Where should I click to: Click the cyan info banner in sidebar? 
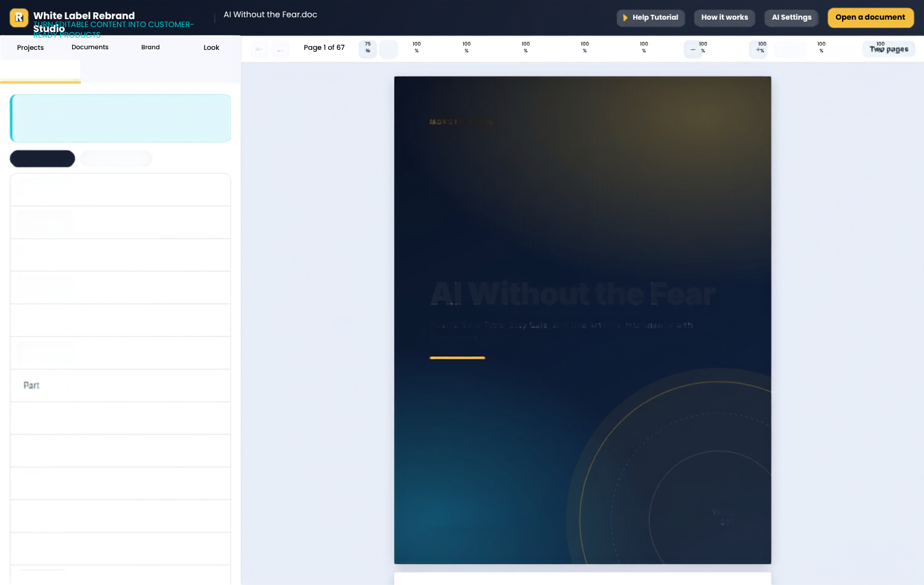[x=121, y=118]
